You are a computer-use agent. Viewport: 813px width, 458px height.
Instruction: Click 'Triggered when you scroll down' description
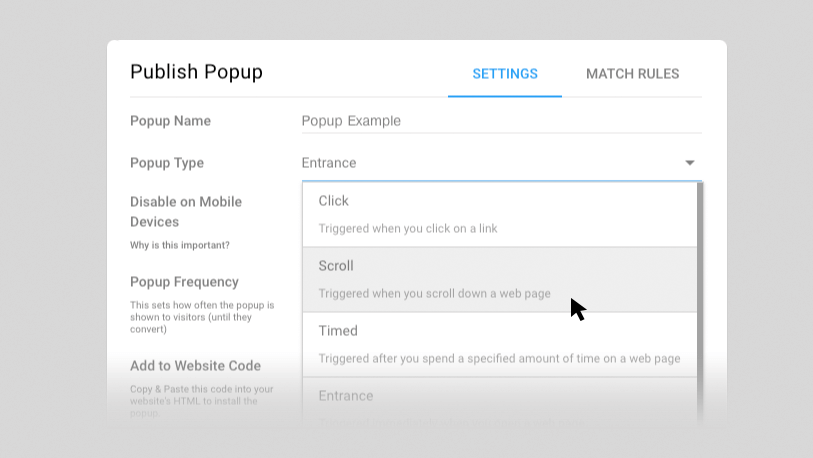(x=434, y=294)
